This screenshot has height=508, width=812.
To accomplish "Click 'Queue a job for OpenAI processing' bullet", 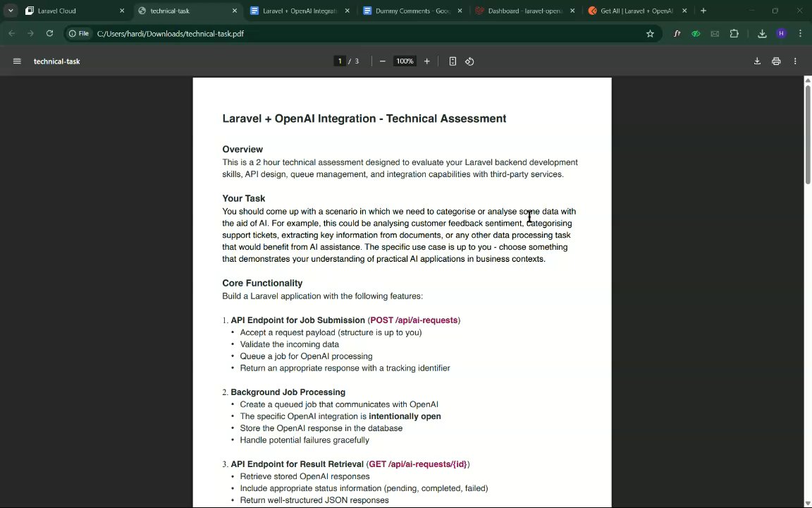I will click(x=306, y=356).
